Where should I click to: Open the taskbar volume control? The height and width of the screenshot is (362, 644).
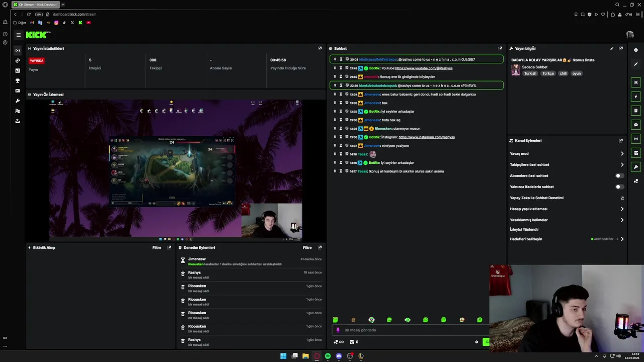[x=619, y=356]
